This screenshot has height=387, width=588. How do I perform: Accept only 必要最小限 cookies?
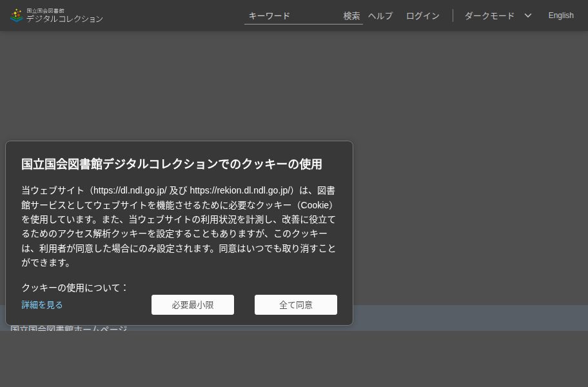(193, 305)
